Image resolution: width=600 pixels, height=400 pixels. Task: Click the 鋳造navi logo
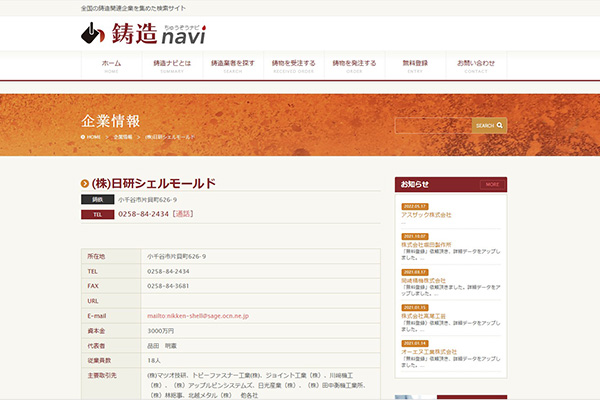coord(143,33)
